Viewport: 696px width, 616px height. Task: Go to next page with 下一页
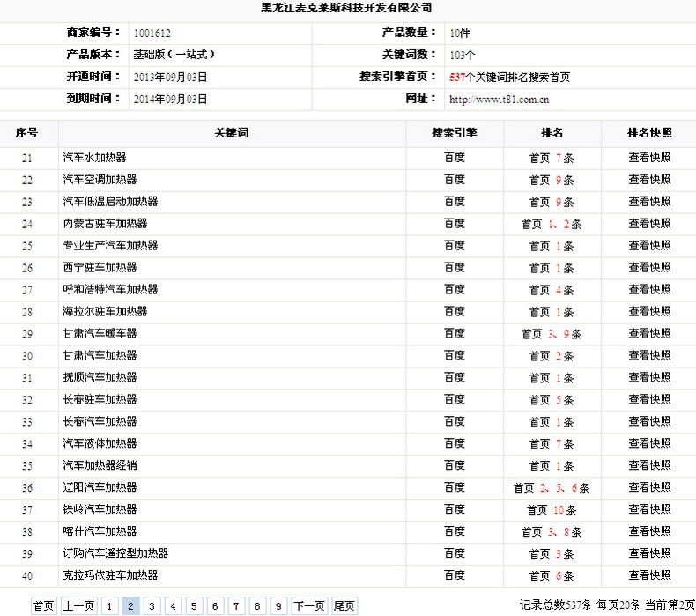click(x=309, y=605)
